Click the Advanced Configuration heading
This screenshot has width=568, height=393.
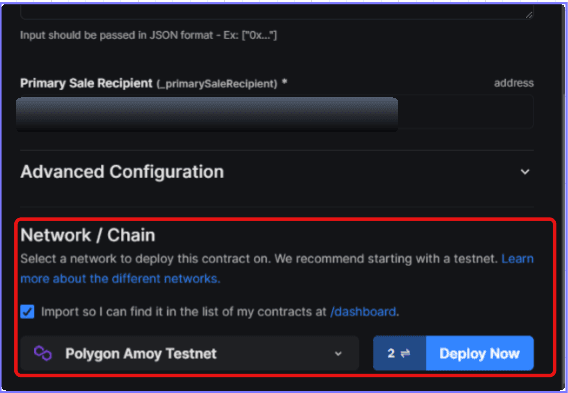[x=122, y=172]
